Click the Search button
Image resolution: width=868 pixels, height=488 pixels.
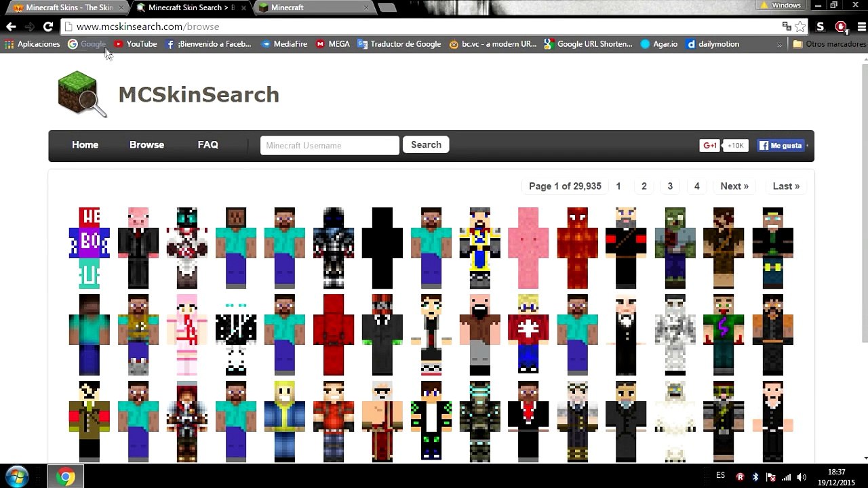click(426, 145)
